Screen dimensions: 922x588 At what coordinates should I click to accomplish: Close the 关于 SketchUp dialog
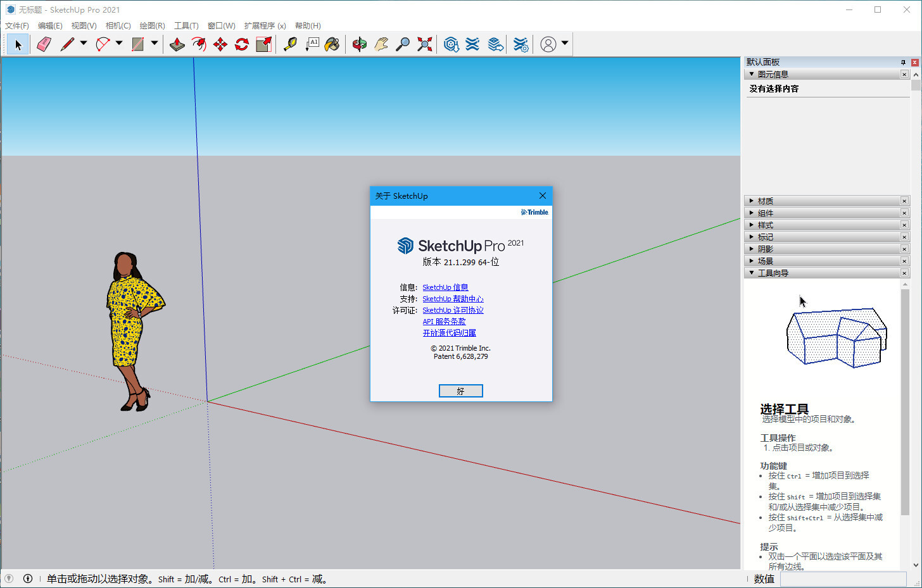pos(543,196)
